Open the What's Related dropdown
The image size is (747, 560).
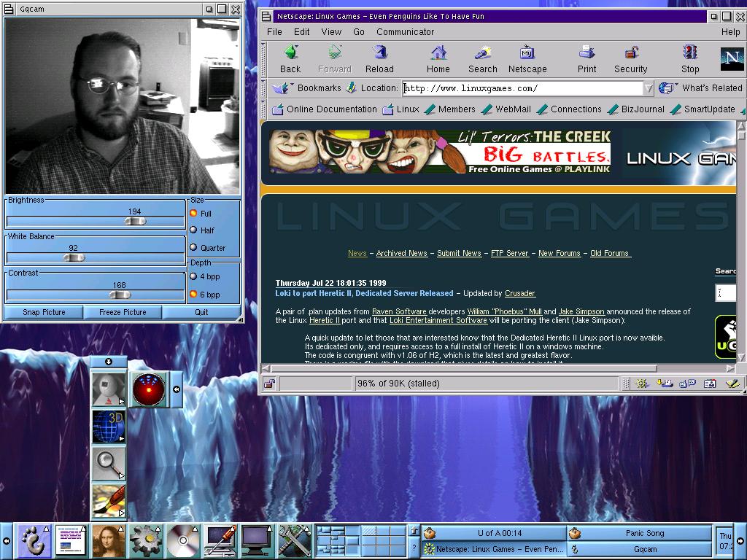click(x=700, y=87)
